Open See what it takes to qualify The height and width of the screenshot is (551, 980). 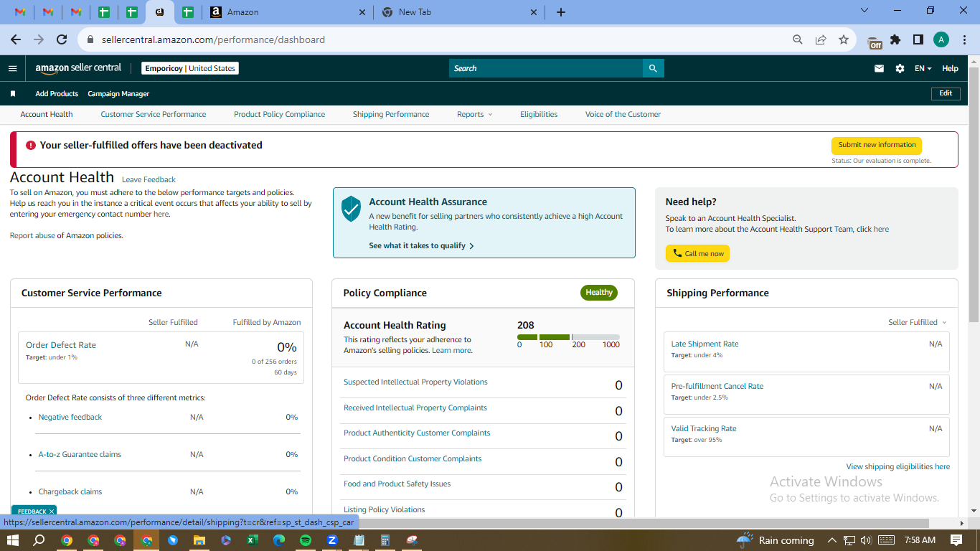pyautogui.click(x=421, y=245)
